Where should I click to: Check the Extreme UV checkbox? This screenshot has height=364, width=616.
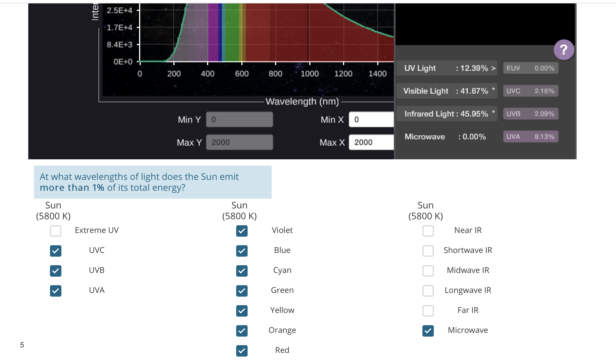pos(56,231)
